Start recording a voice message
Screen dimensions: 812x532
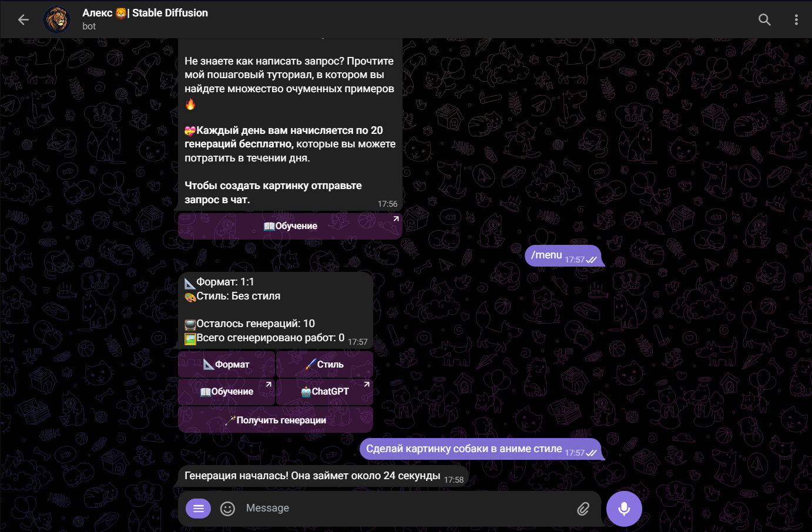(x=624, y=509)
